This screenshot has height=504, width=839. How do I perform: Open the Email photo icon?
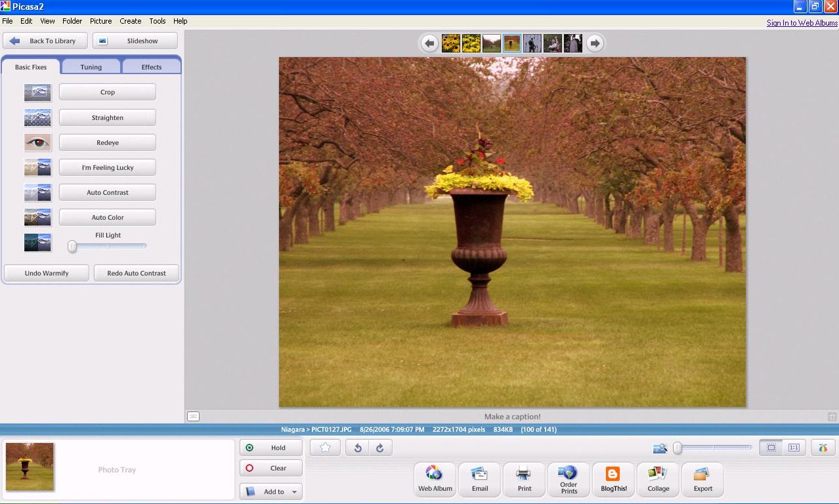point(480,479)
